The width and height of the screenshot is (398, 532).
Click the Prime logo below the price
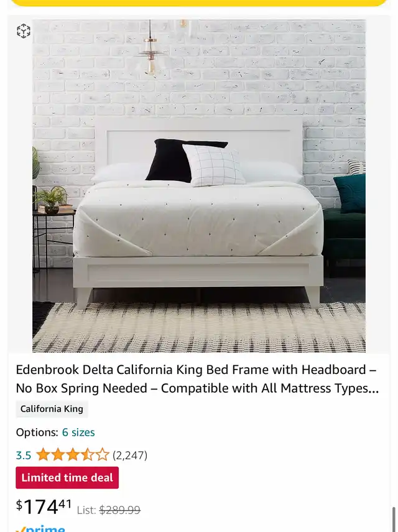coord(40,528)
